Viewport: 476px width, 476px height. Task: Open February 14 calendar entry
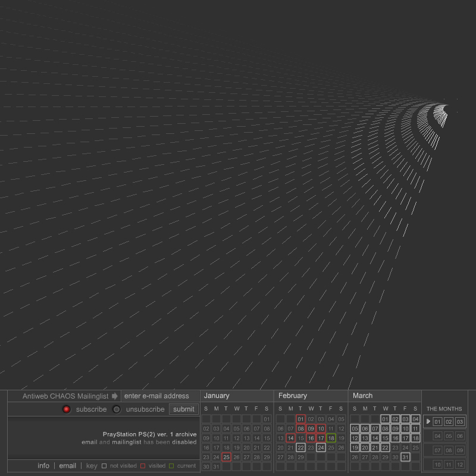point(290,439)
